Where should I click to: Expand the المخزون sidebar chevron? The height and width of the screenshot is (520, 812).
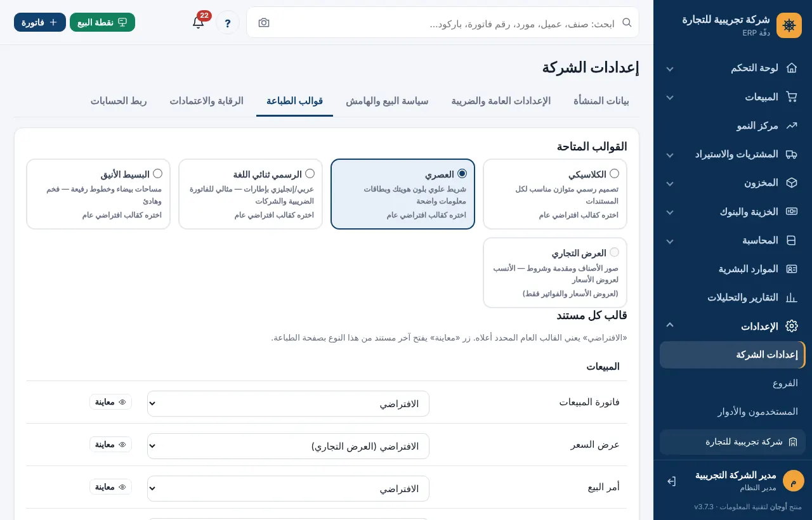669,183
